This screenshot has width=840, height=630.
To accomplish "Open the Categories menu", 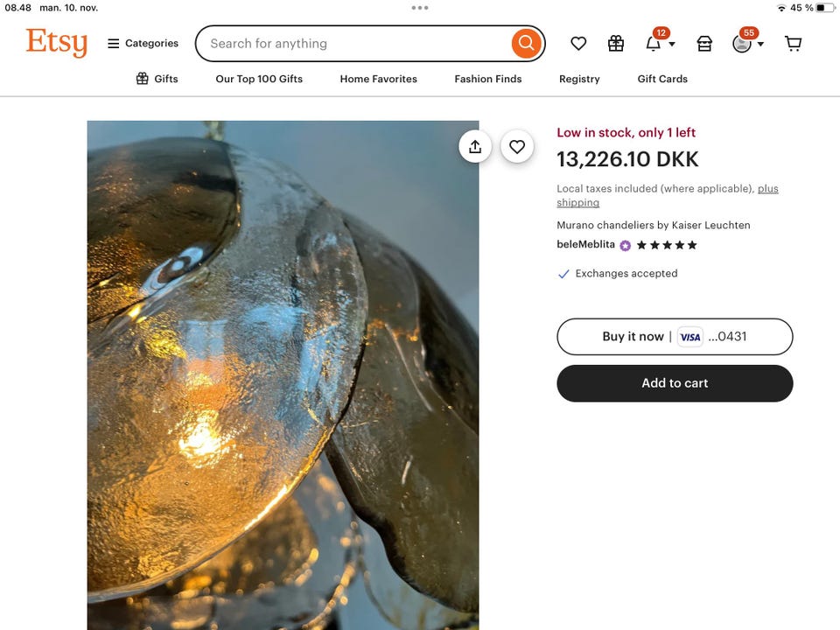I will (143, 44).
